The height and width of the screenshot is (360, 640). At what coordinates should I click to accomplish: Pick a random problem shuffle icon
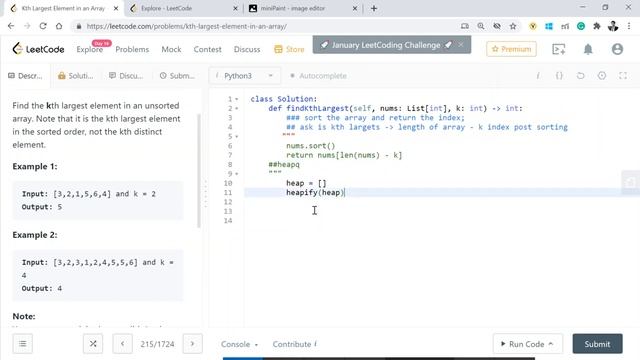[93, 344]
